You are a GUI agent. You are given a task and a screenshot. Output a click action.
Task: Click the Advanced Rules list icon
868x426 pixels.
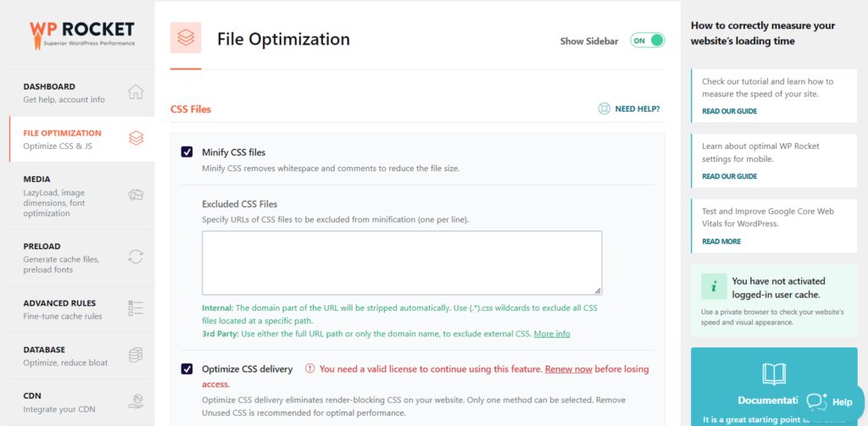point(136,309)
